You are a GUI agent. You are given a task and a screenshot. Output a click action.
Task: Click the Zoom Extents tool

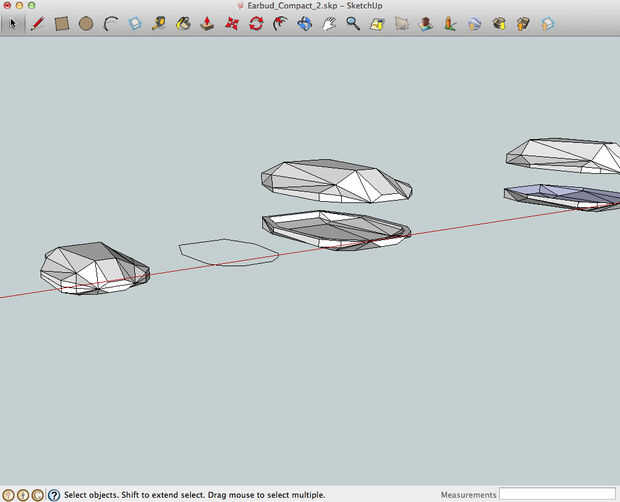point(378,23)
